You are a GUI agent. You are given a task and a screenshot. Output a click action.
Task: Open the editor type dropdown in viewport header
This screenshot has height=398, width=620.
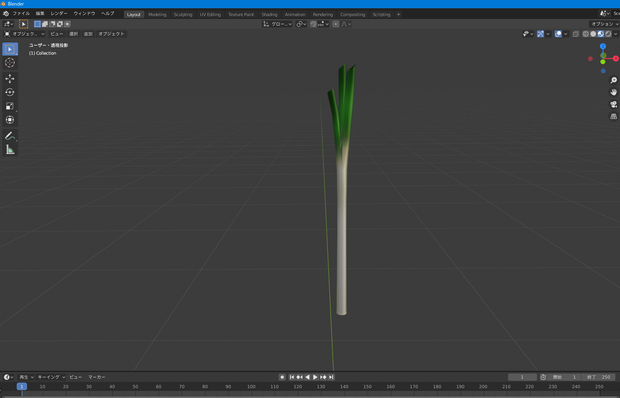(8, 24)
